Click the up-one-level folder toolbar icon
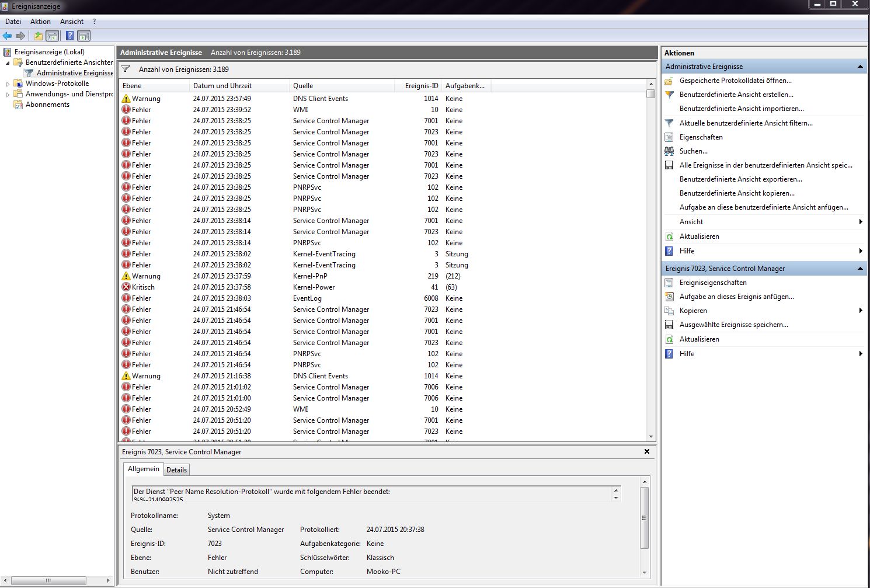 click(x=38, y=36)
